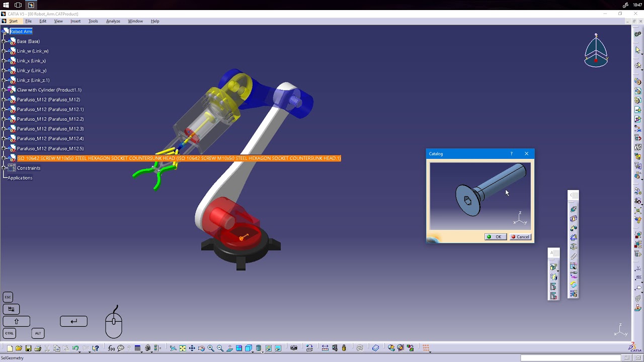Click the command input field in status bar
The image size is (644, 362).
[571, 358]
